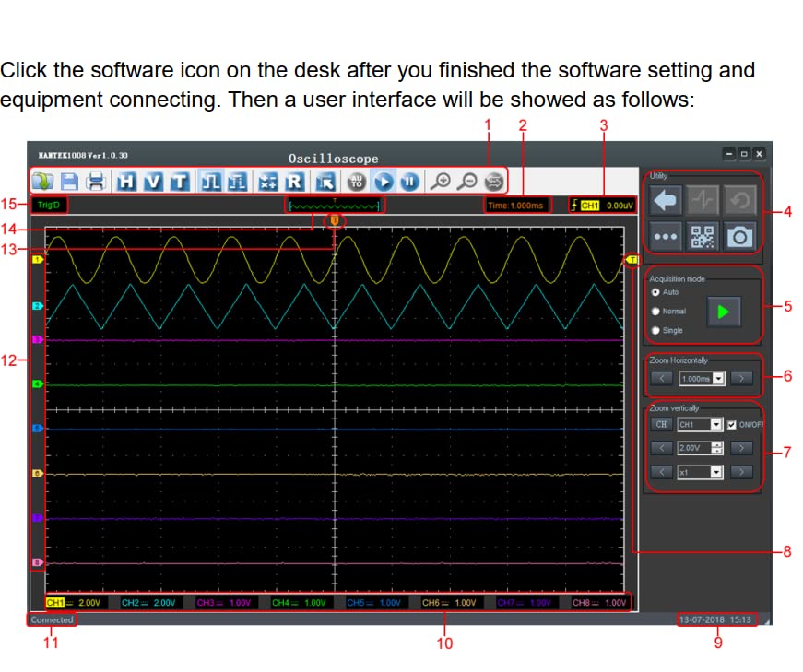Click the CH2 2.00V channel label
Screen dimensions: 803x672
(x=148, y=603)
